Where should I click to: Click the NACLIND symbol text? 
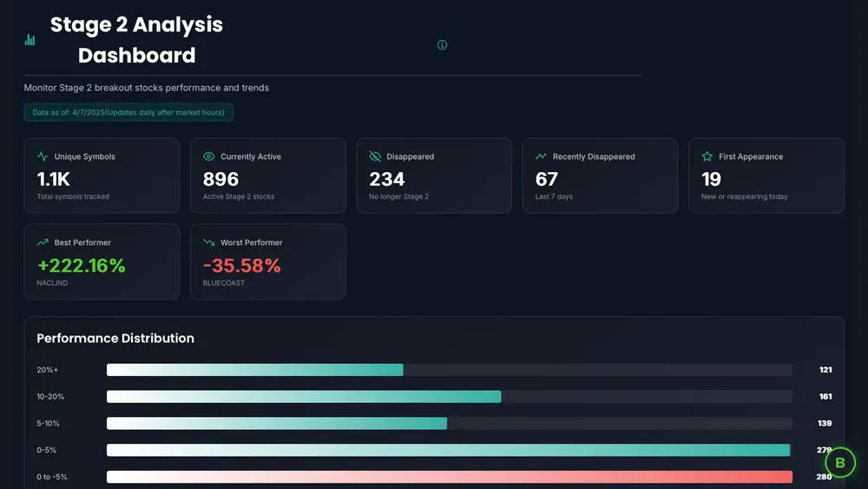coord(53,282)
